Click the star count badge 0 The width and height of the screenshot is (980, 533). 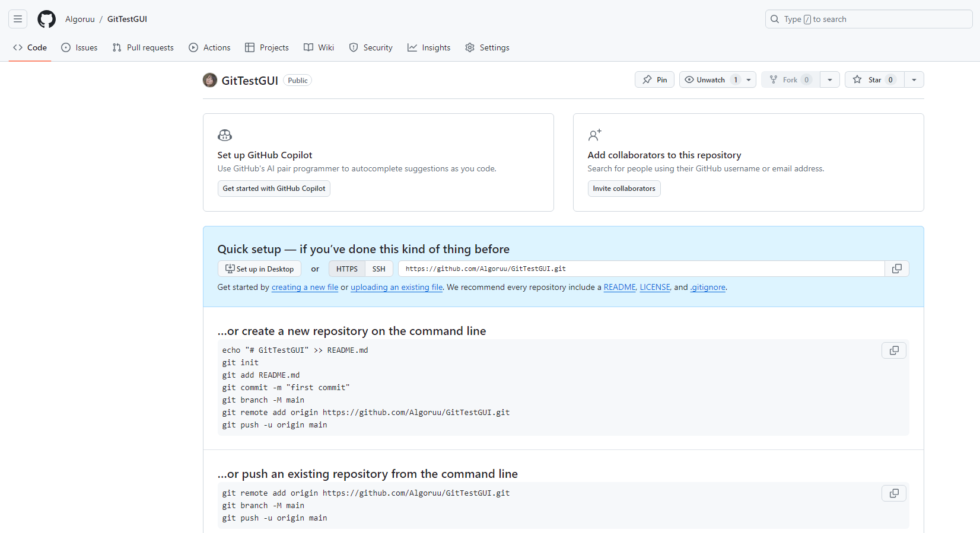890,80
